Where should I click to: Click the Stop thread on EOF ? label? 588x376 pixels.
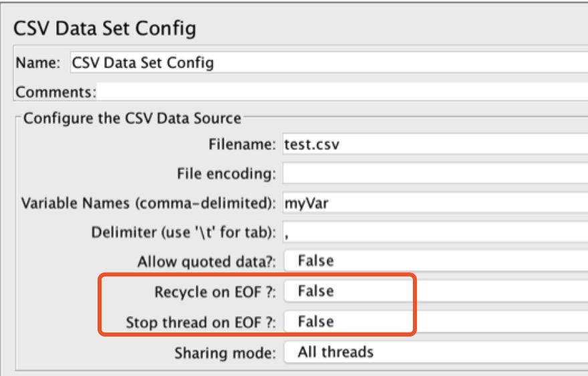tap(201, 322)
